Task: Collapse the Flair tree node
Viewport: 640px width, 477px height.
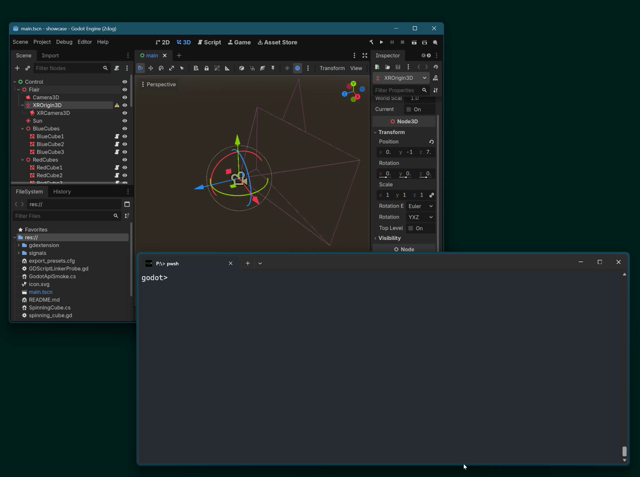Action: point(18,90)
